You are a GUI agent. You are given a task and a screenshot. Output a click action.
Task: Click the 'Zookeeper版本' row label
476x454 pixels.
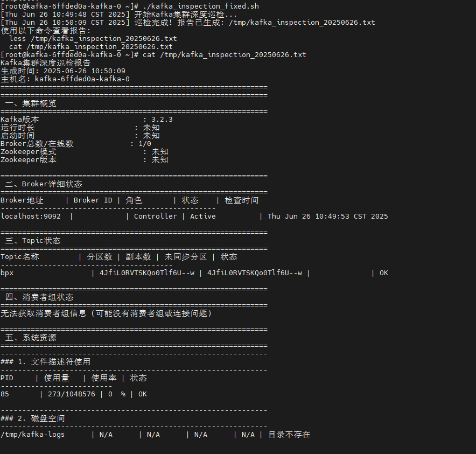pos(29,160)
